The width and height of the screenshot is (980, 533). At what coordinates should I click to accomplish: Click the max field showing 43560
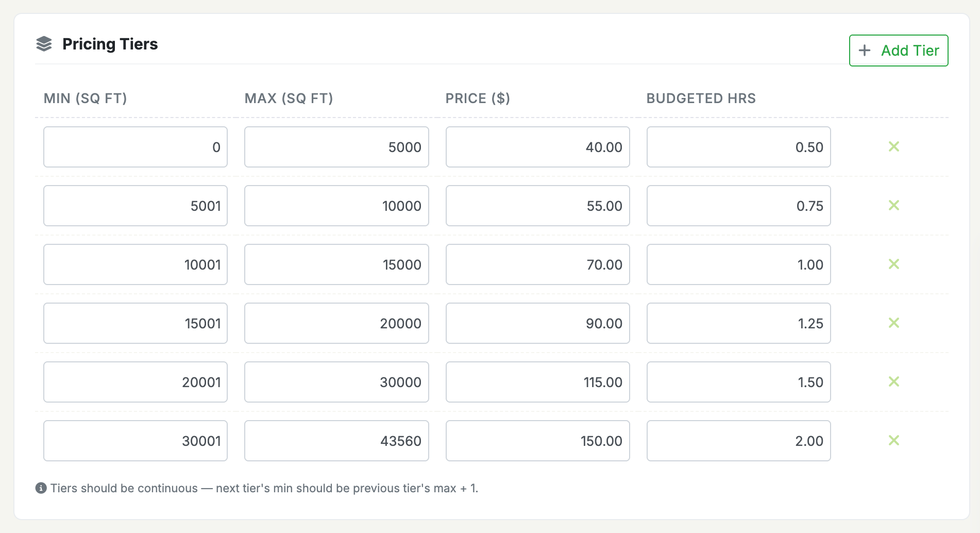[x=336, y=441]
